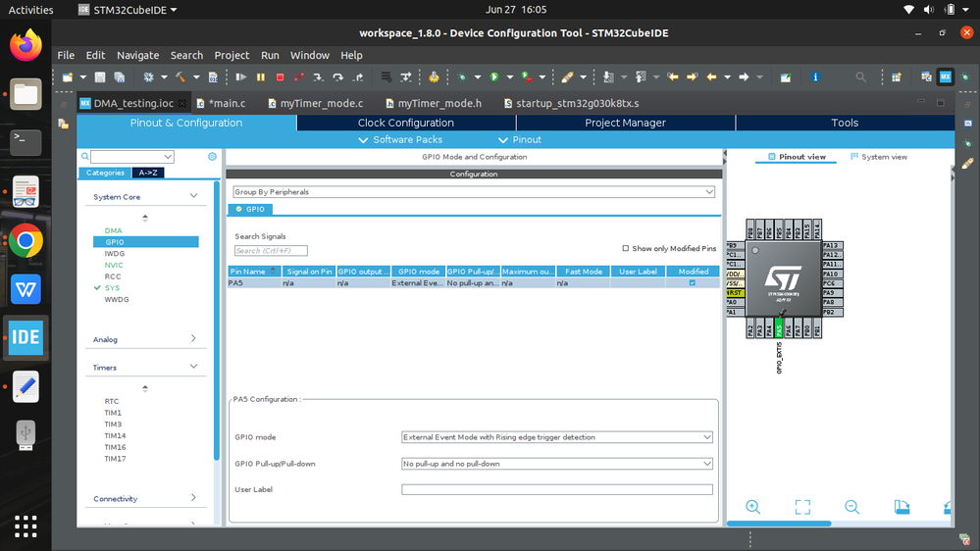Open category settings gear icon
Image resolution: width=980 pixels, height=551 pixels.
[213, 157]
